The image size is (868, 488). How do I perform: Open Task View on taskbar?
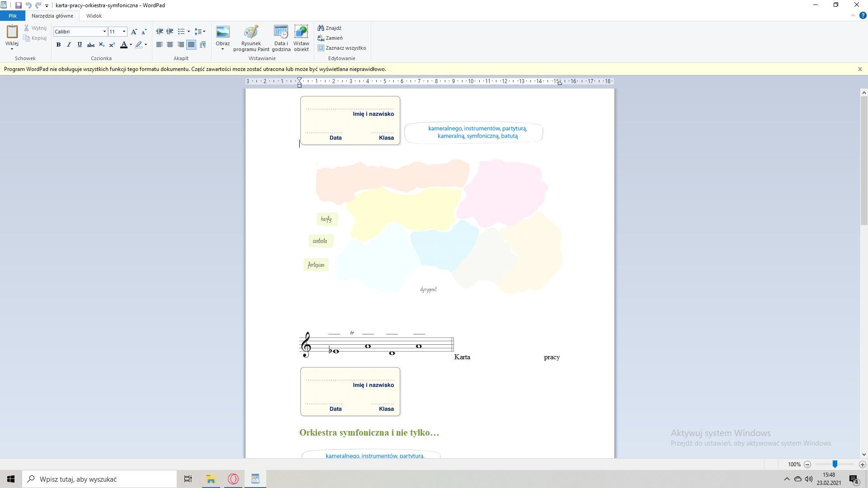coord(188,479)
